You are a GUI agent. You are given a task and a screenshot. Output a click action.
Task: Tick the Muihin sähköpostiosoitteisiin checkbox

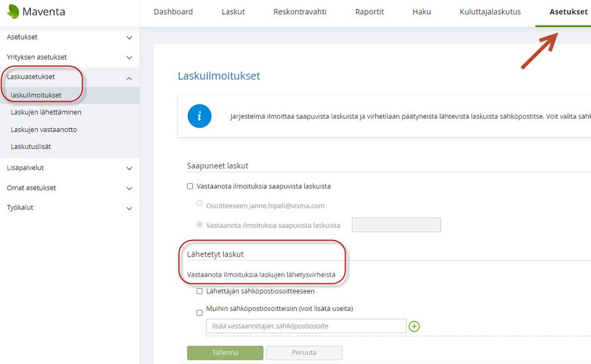pos(200,313)
